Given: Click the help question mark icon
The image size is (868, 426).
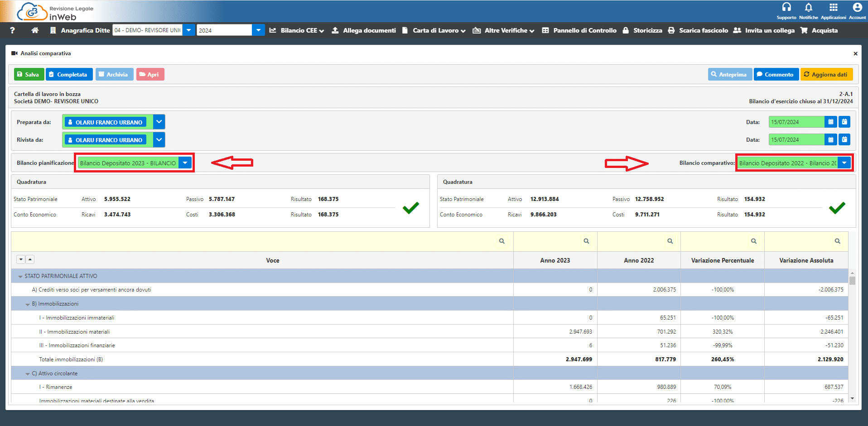Looking at the screenshot, I should (x=13, y=30).
